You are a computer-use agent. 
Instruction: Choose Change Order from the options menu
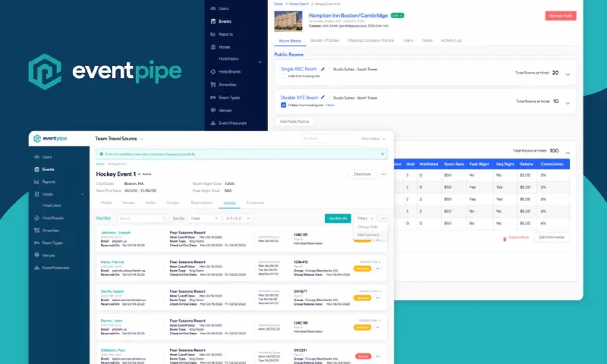[x=367, y=227]
